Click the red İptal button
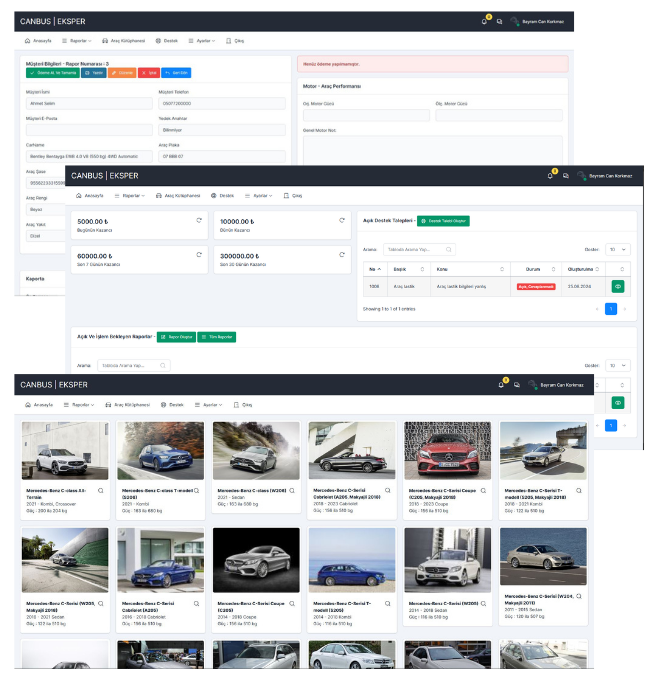This screenshot has height=692, width=651. tap(149, 73)
